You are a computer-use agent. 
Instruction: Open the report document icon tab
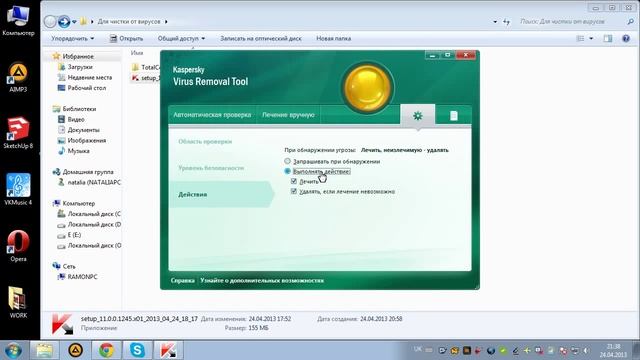tap(453, 116)
